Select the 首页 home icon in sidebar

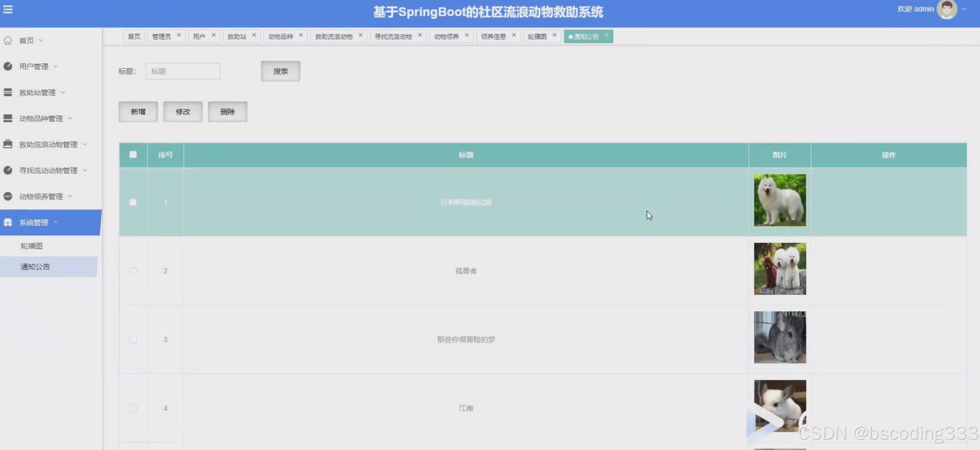click(x=8, y=40)
